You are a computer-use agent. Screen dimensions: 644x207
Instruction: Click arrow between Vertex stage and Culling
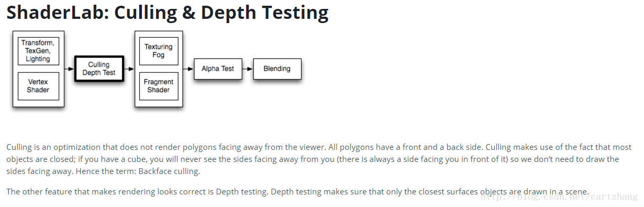[x=69, y=69]
